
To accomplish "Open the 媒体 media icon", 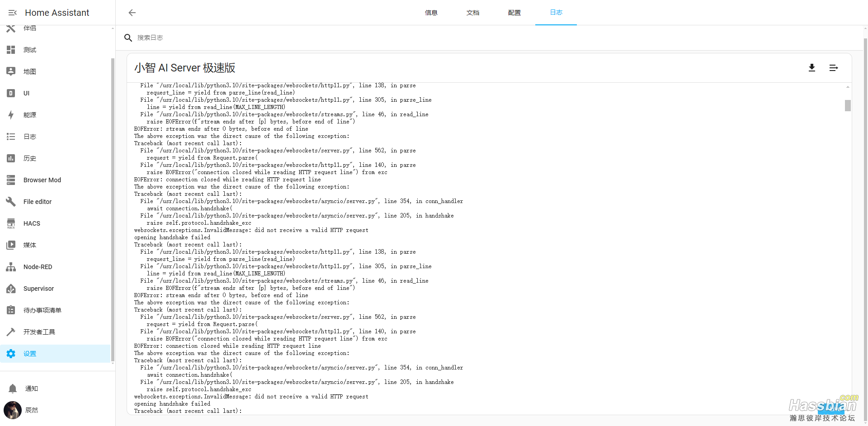I will [x=11, y=245].
